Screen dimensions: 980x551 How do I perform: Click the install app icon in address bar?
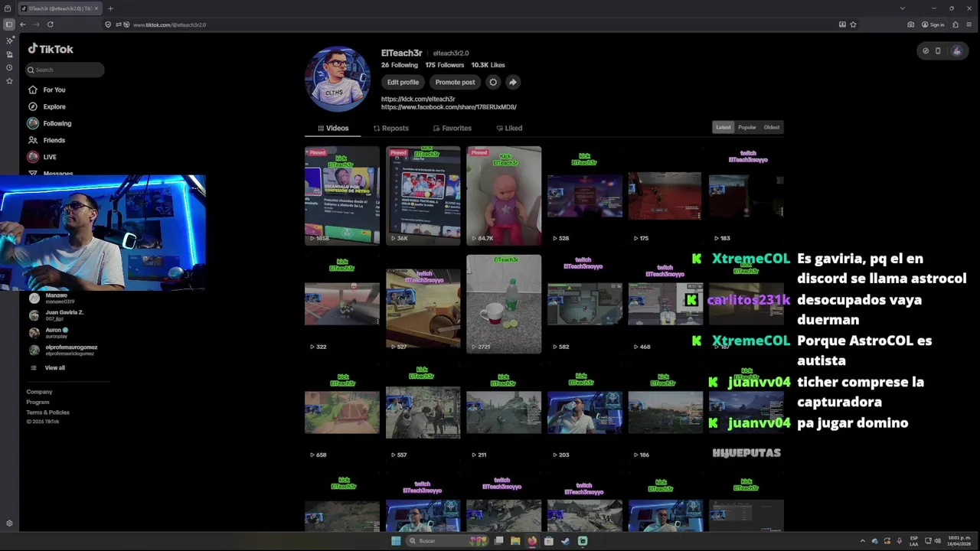pyautogui.click(x=842, y=24)
